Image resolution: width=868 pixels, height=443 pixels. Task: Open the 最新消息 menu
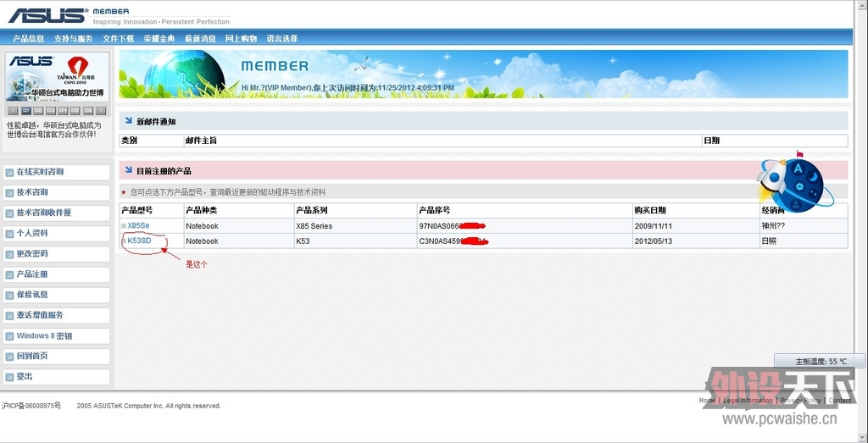(x=200, y=39)
